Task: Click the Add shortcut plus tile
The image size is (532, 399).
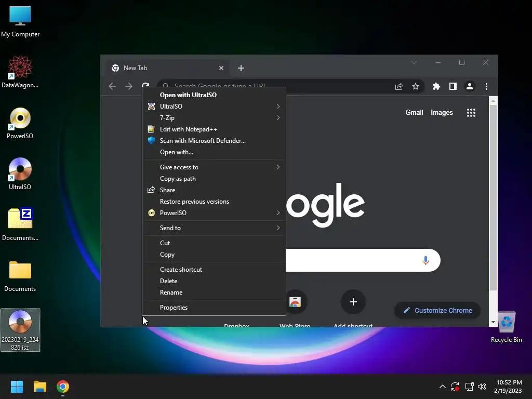Action: click(x=353, y=302)
